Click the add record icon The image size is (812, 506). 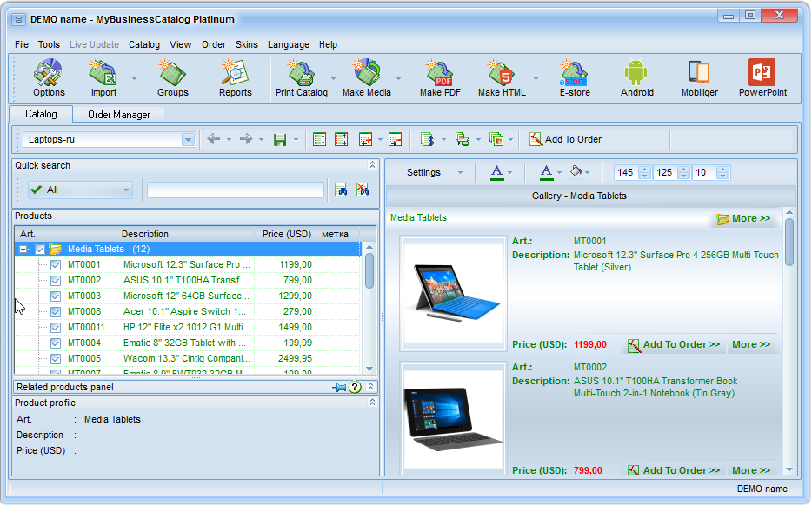pos(366,139)
